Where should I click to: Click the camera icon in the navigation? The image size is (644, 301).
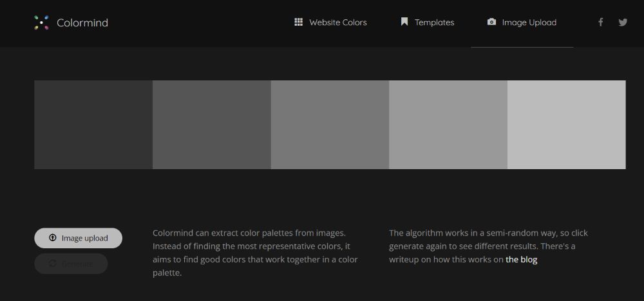(x=492, y=22)
